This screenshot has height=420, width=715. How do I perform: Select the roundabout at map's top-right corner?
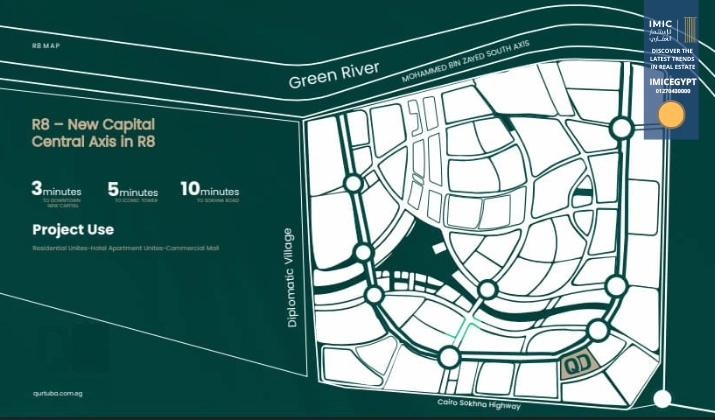(x=621, y=128)
